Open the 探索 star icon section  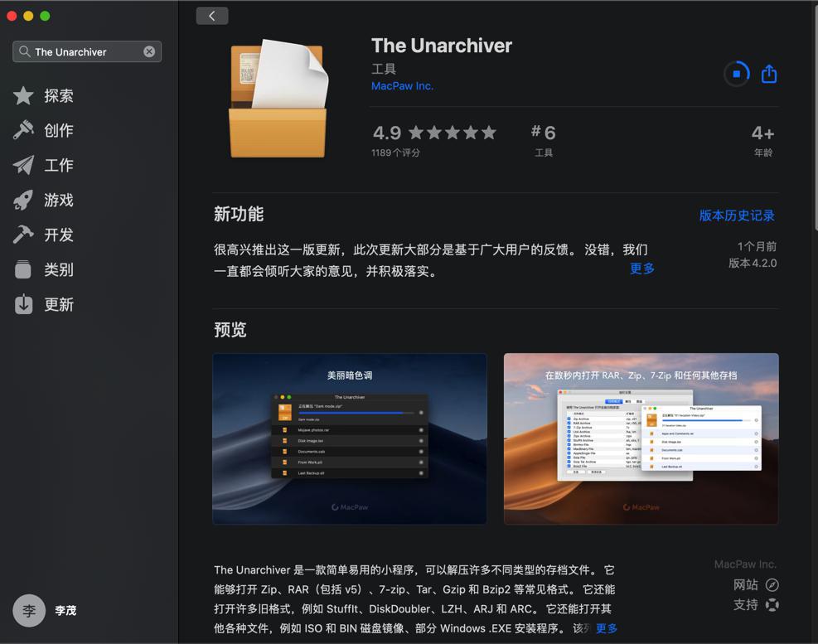tap(23, 95)
